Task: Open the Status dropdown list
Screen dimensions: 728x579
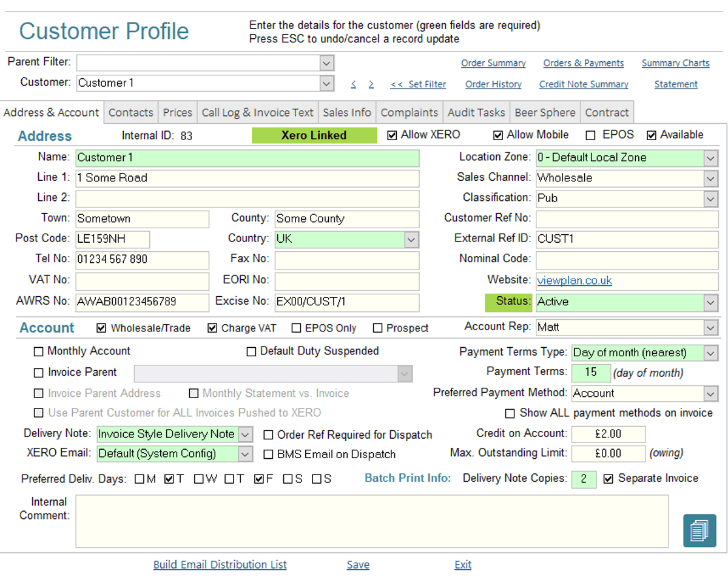Action: pyautogui.click(x=710, y=302)
